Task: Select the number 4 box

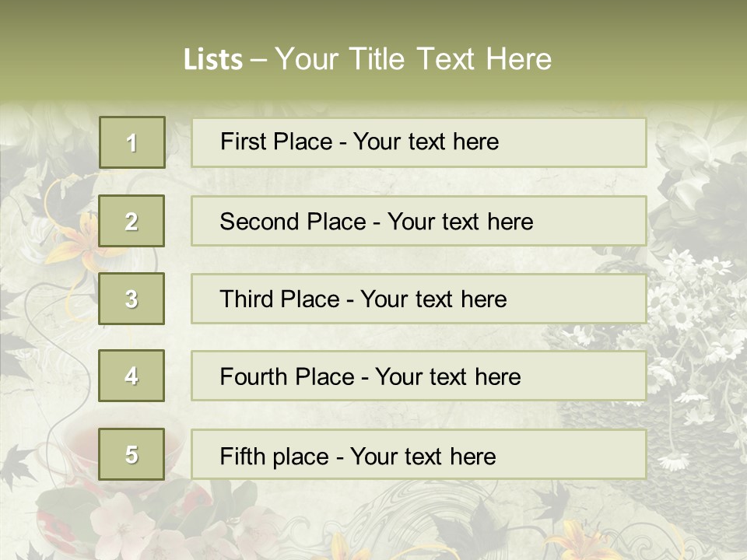Action: pyautogui.click(x=132, y=376)
